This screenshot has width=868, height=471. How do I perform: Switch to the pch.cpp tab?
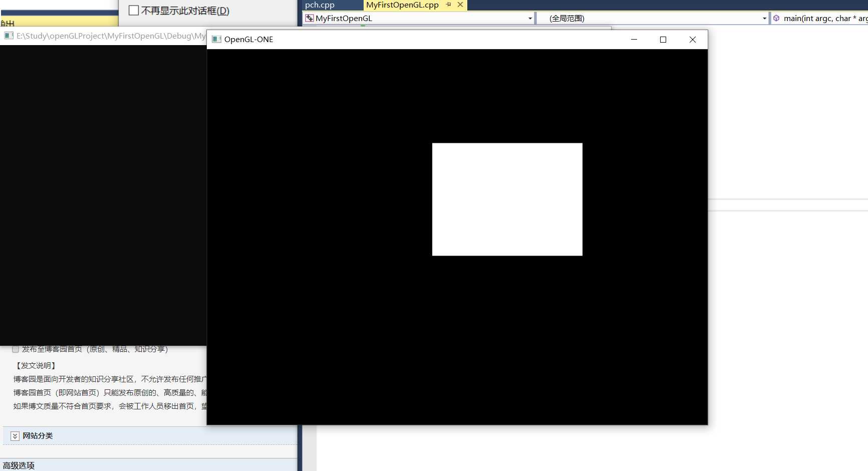point(320,5)
